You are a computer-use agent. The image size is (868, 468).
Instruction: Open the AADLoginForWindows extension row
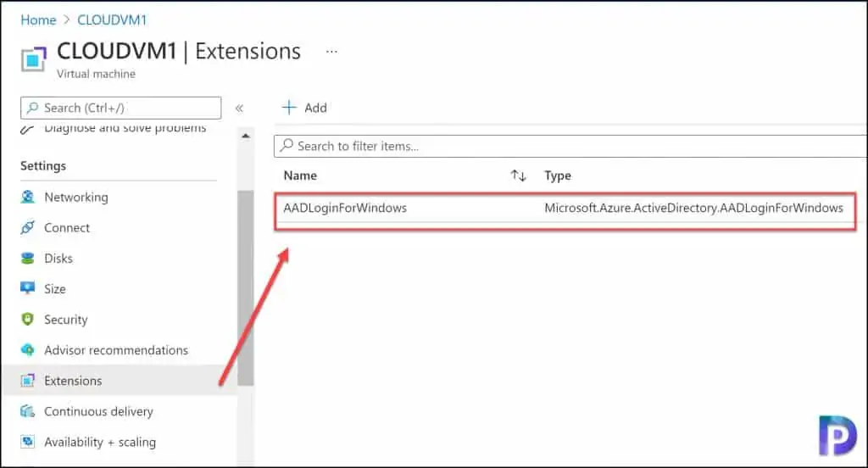tap(565, 208)
